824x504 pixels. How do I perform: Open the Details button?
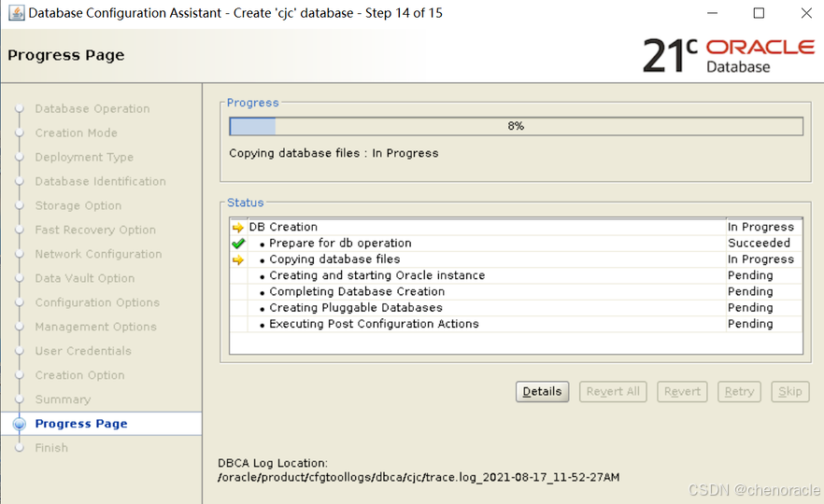point(542,392)
